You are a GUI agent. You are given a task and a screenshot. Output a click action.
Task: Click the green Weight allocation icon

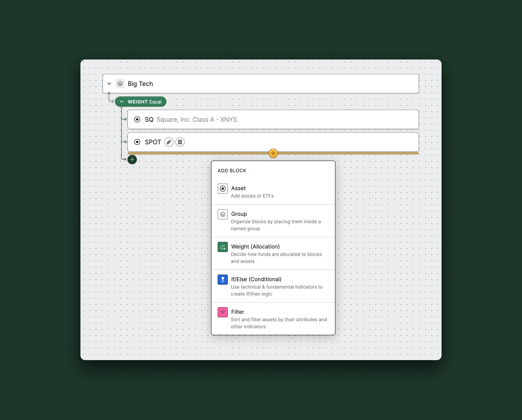pyautogui.click(x=223, y=247)
